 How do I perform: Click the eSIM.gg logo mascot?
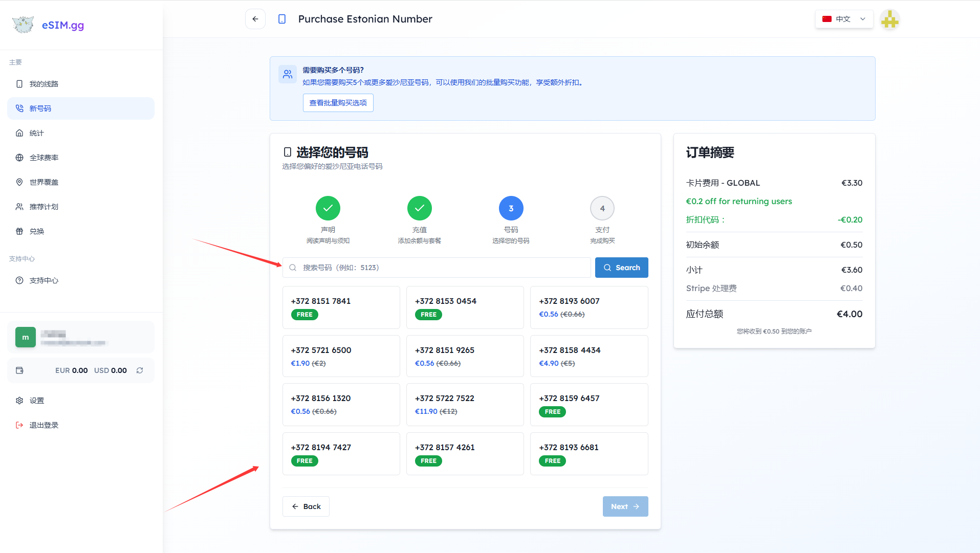pyautogui.click(x=23, y=25)
